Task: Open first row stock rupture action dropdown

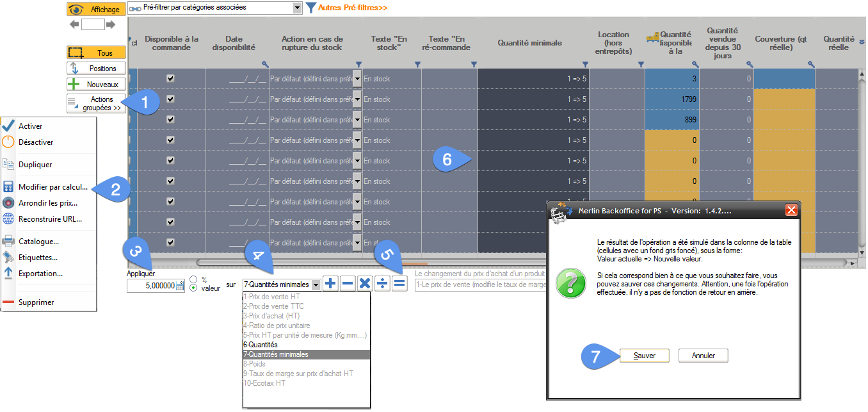Action: pyautogui.click(x=357, y=79)
